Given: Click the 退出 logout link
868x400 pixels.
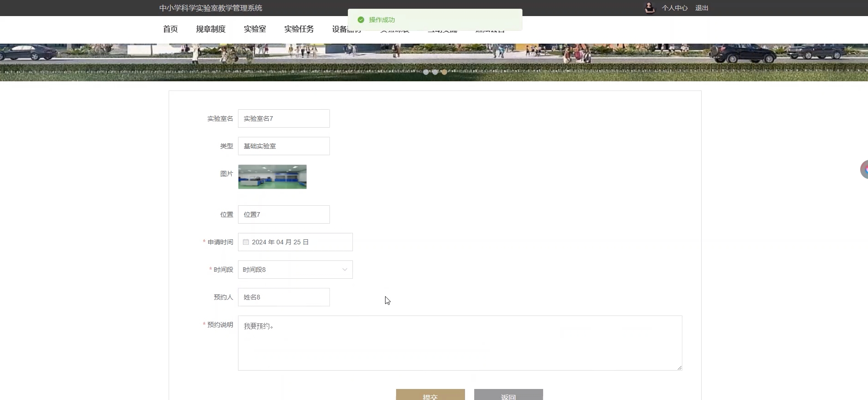Looking at the screenshot, I should click(x=701, y=8).
